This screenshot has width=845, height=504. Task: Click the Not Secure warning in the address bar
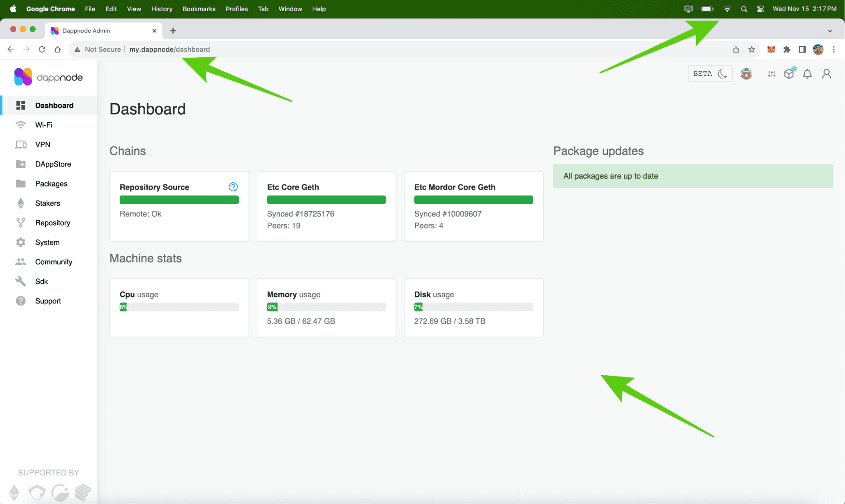[x=97, y=49]
